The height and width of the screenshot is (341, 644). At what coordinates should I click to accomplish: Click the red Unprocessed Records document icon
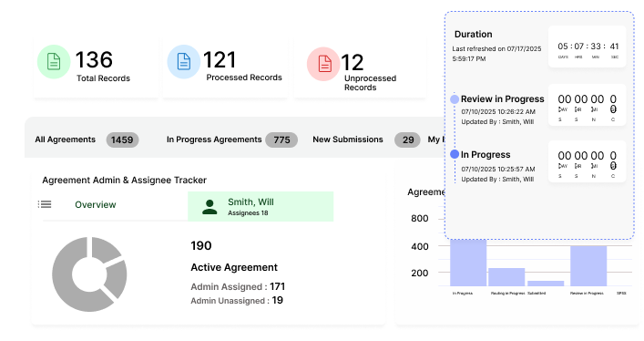tap(323, 64)
